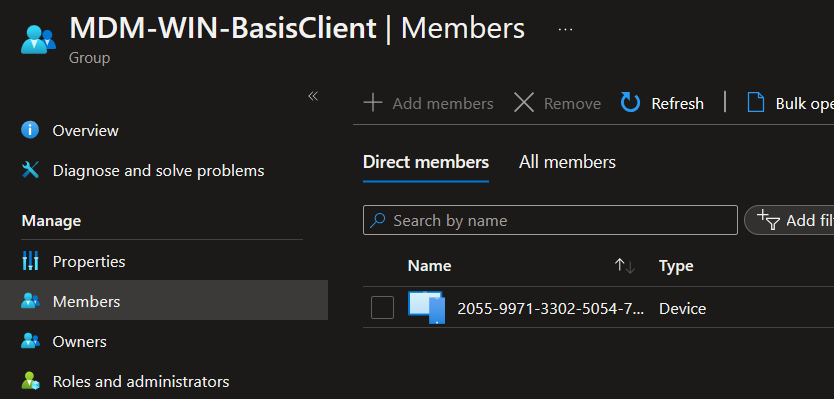Click the Remove button in toolbar
This screenshot has height=399, width=834.
(x=557, y=103)
